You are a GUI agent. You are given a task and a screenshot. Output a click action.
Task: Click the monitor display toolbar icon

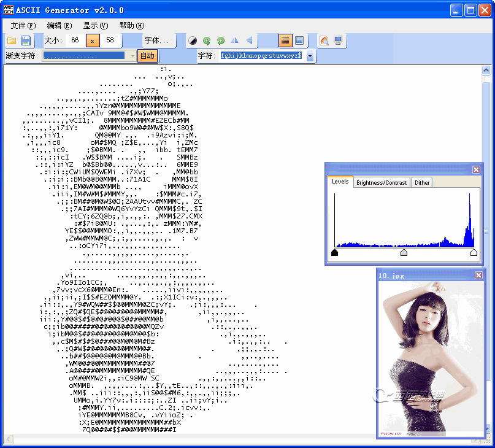pos(338,41)
